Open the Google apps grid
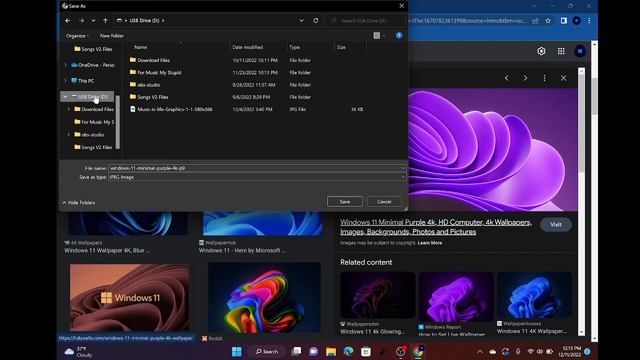 (561, 51)
